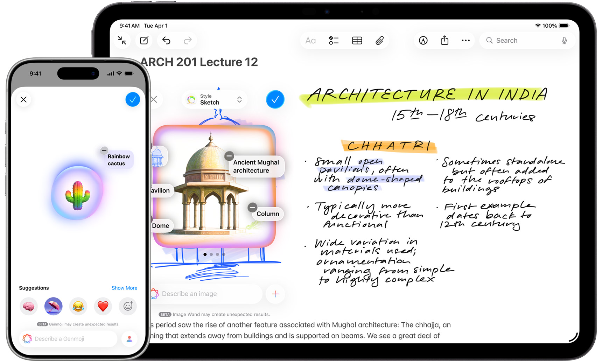Screen dimensions: 602x364
Task: Confirm the generated image with the blue checkmark
Action: (x=275, y=99)
